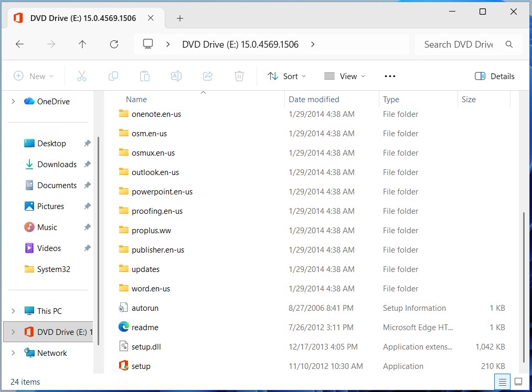Open the Sort dropdown

tap(286, 76)
